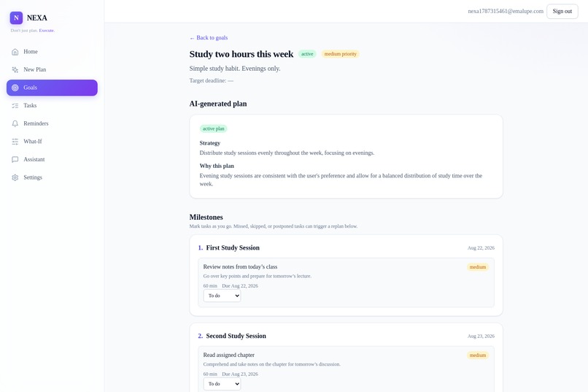This screenshot has height=392, width=588.
Task: Click the Settings gear icon
Action: point(15,178)
